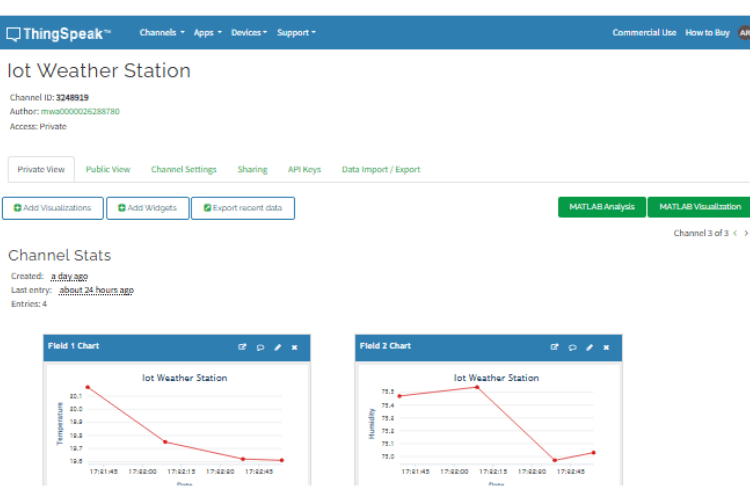Open Commercial Use link
This screenshot has height=500, width=750.
coord(644,33)
